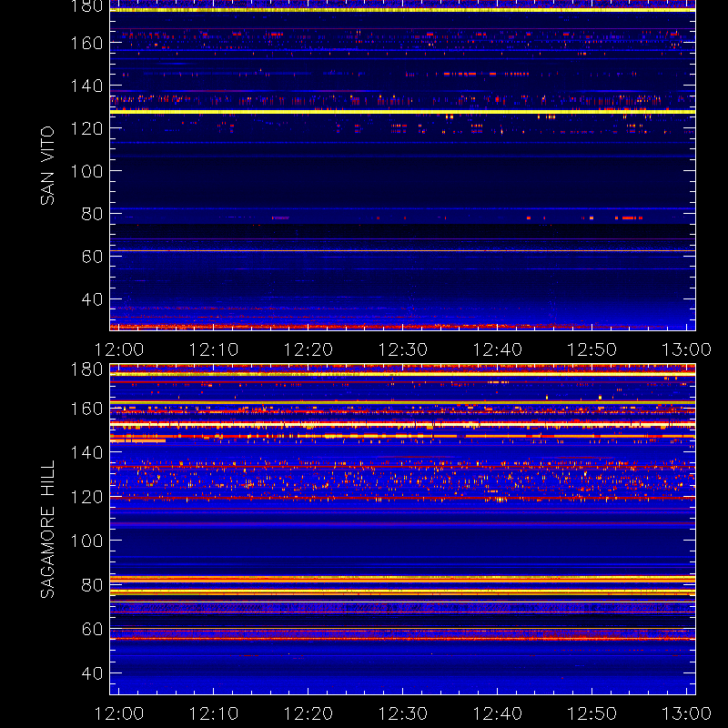Click the 12:00 time label under Sagamore Hill plot
The height and width of the screenshot is (728, 728).
pyautogui.click(x=119, y=713)
